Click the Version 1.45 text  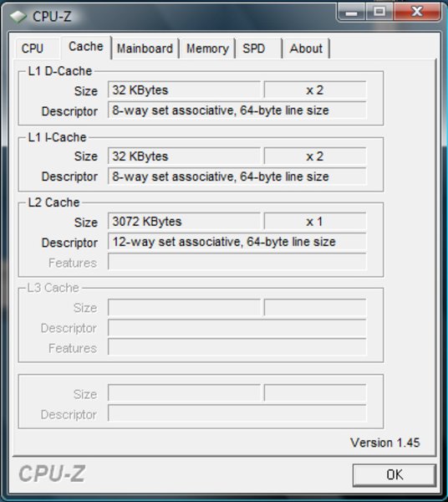[x=385, y=443]
